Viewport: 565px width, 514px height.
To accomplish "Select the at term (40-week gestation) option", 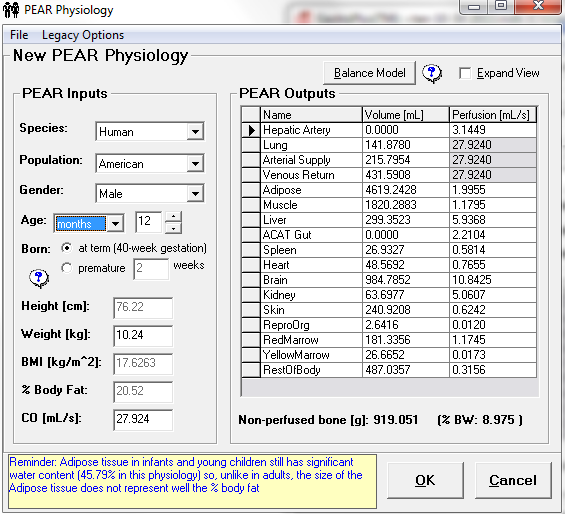I will pos(66,248).
